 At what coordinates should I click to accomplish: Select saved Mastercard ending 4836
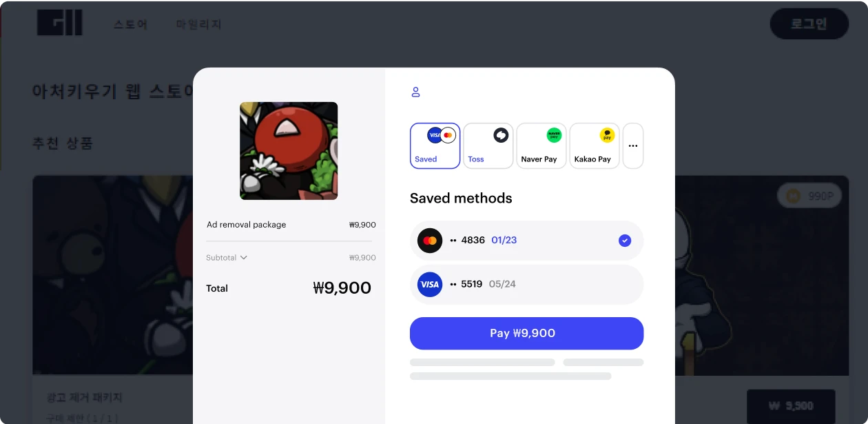pyautogui.click(x=526, y=241)
